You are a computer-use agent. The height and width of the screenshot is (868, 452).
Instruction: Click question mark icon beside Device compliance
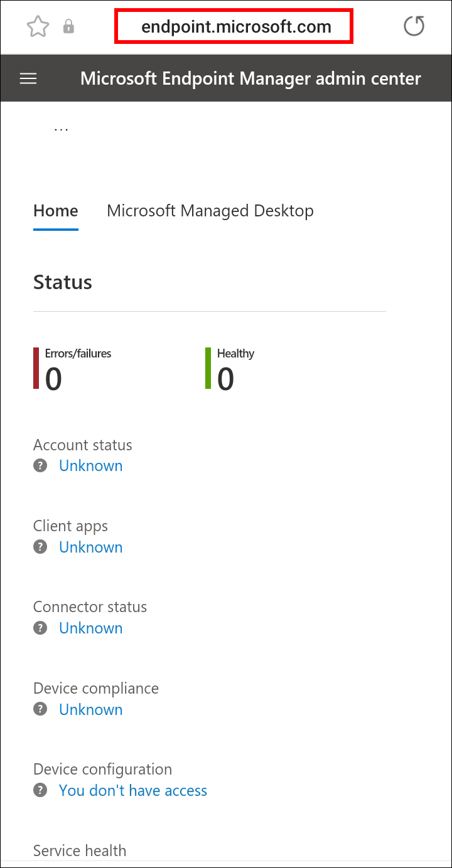[x=40, y=709]
